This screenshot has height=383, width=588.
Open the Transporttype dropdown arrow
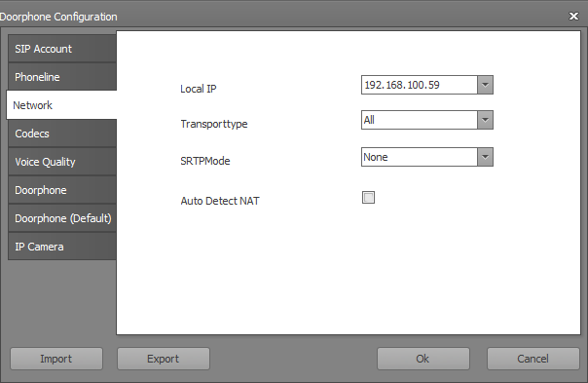click(x=485, y=120)
